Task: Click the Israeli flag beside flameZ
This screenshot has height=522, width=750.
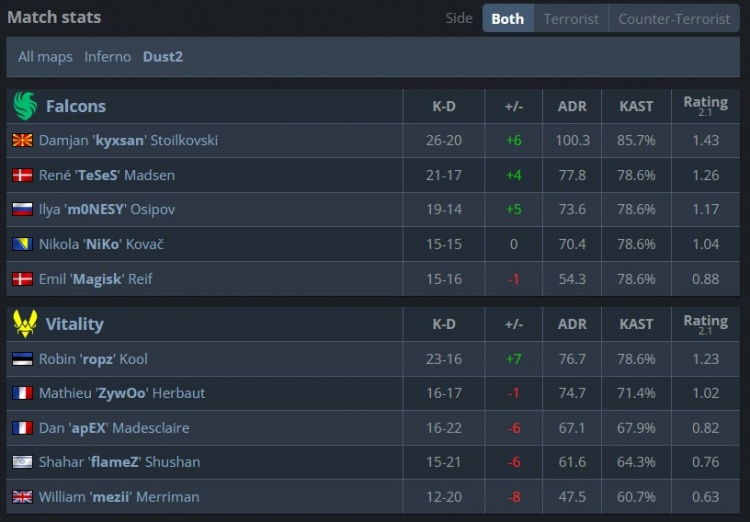Action: click(x=22, y=462)
